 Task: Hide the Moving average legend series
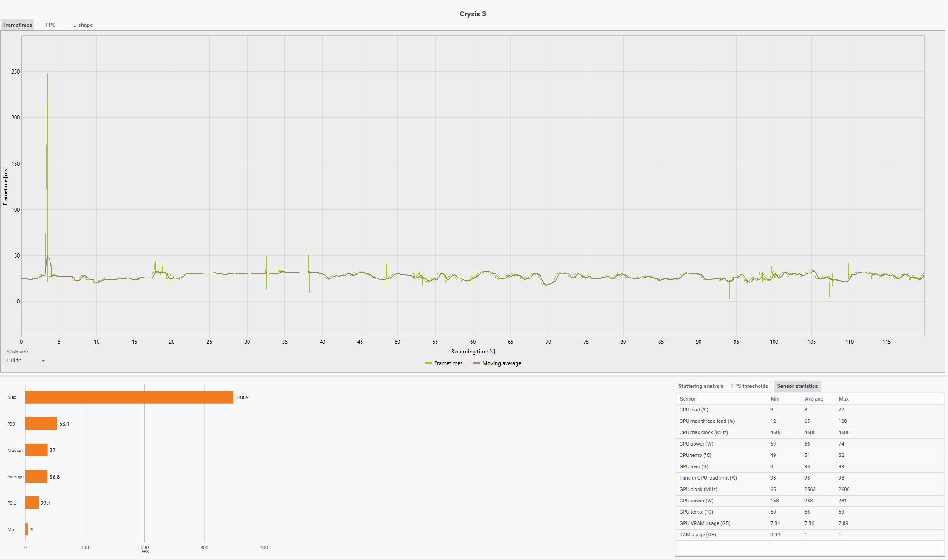[497, 363]
